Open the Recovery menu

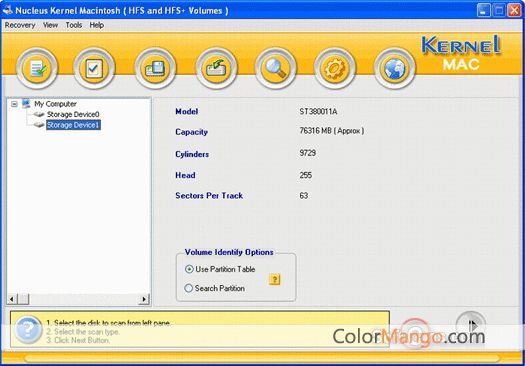pyautogui.click(x=20, y=25)
